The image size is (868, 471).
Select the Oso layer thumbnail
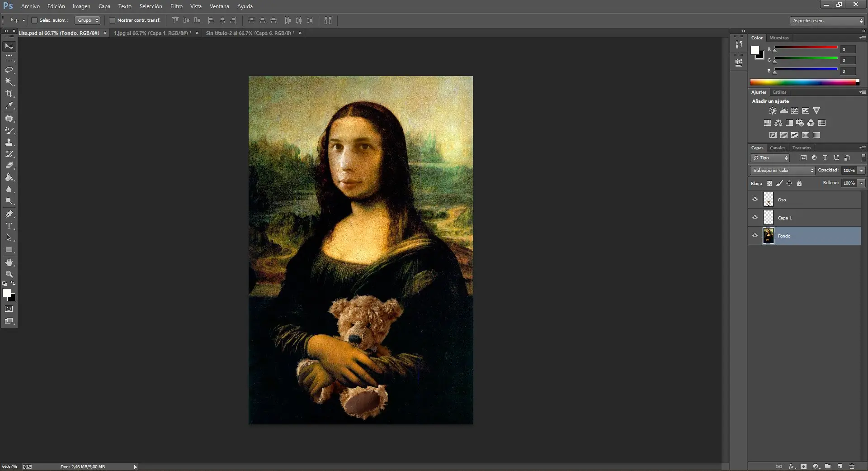[769, 200]
